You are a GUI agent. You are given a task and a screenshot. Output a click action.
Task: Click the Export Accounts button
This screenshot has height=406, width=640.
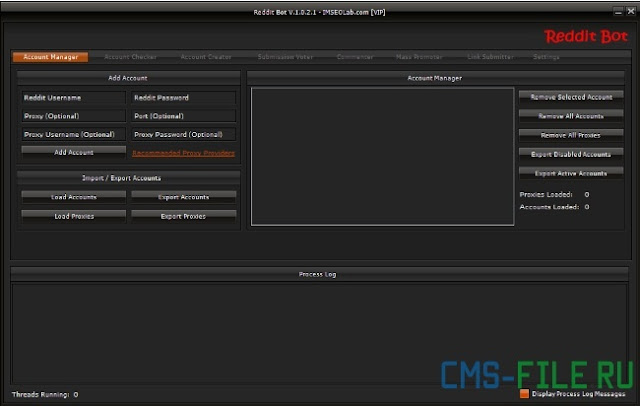(183, 197)
